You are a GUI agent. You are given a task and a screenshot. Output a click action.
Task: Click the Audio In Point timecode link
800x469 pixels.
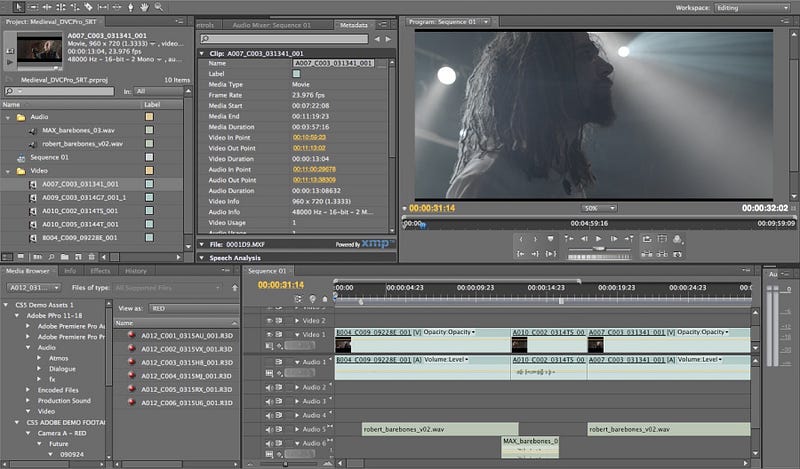pyautogui.click(x=314, y=169)
